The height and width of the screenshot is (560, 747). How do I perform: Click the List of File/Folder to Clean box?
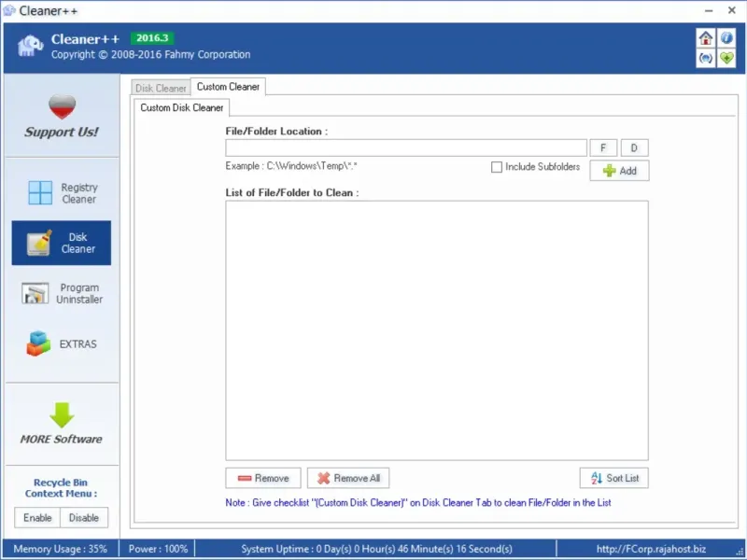click(x=437, y=330)
